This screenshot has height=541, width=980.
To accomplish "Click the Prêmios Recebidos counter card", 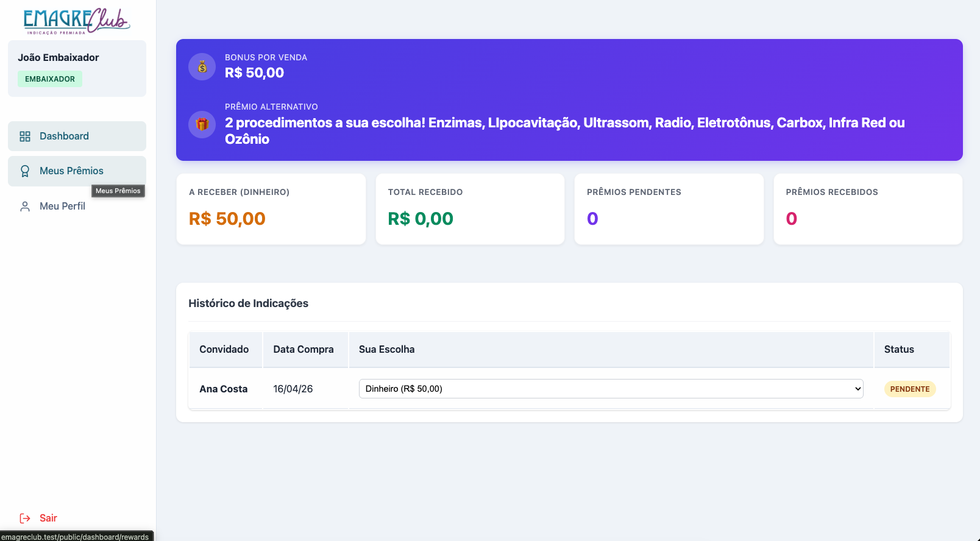I will tap(867, 209).
